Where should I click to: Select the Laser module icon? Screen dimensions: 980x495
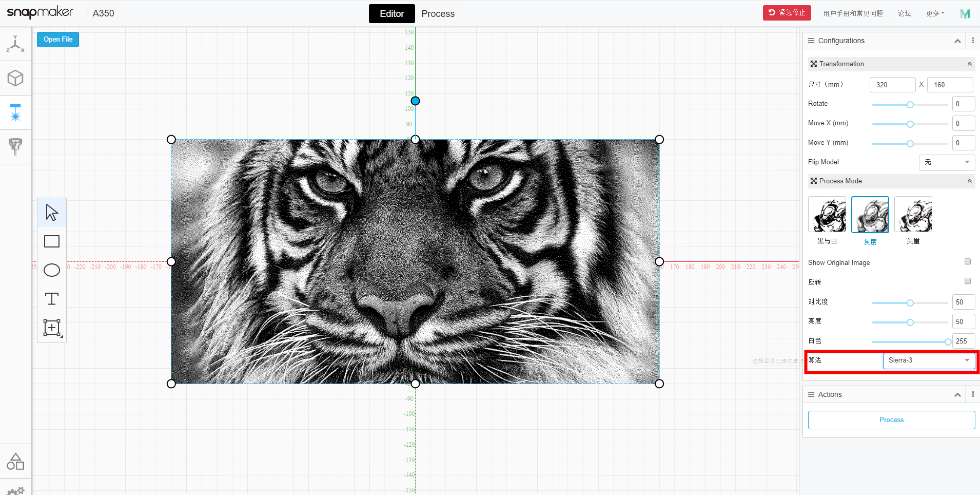[15, 112]
